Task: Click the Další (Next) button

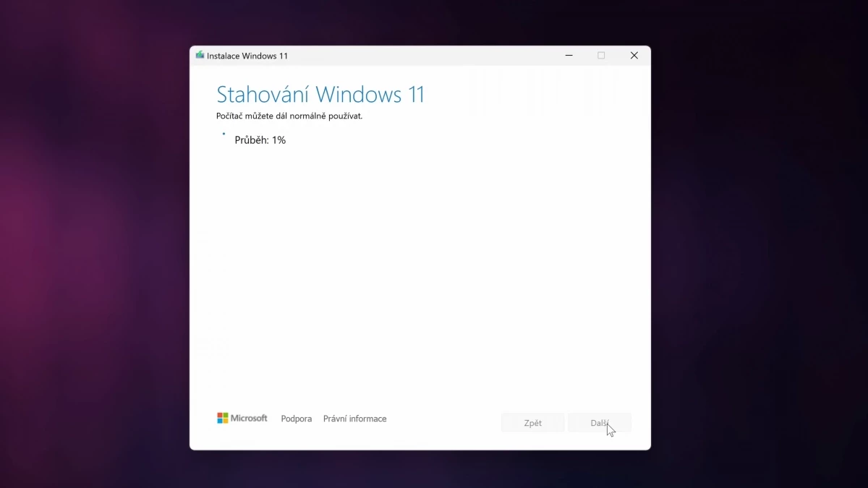Action: (600, 423)
